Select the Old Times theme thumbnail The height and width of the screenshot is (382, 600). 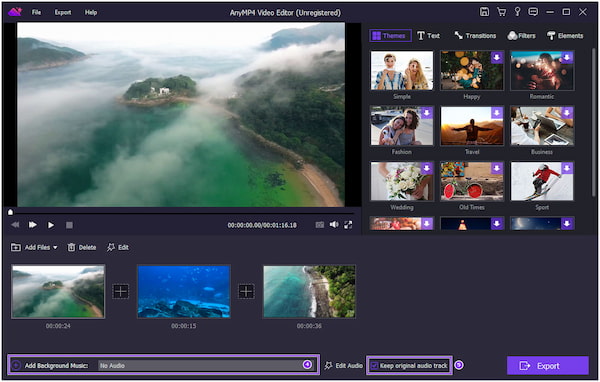point(472,181)
